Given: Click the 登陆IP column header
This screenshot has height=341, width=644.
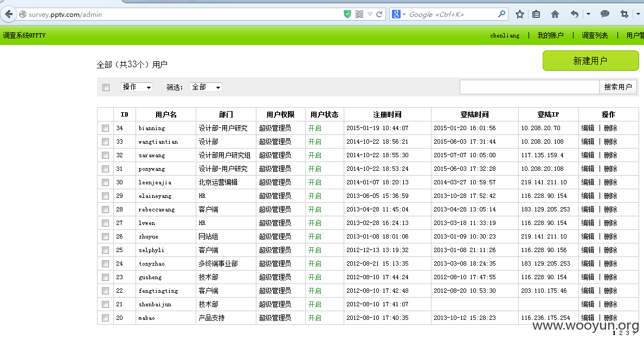Looking at the screenshot, I should coord(548,114).
